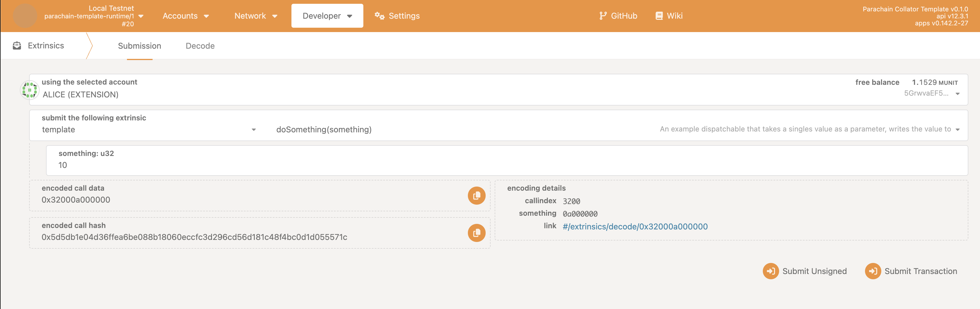Copy the encoded call hash
Screen dimensions: 980x309
476,233
